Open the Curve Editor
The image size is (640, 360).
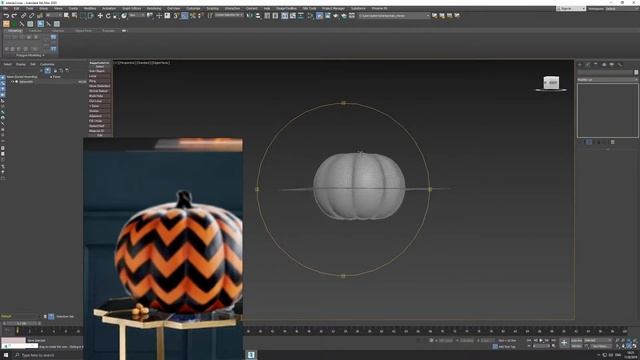pyautogui.click(x=293, y=16)
